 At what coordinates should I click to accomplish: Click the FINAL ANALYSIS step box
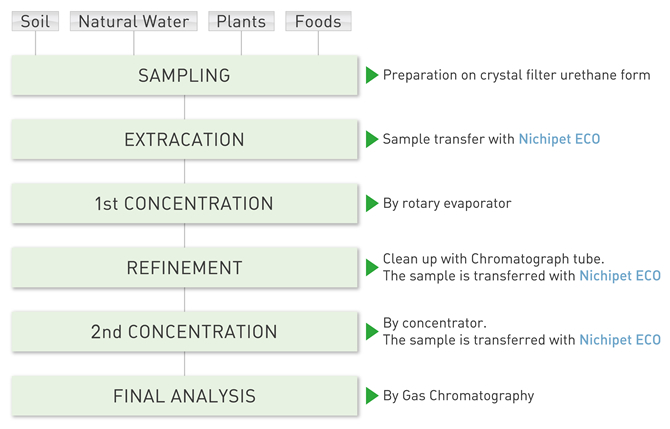point(185,396)
